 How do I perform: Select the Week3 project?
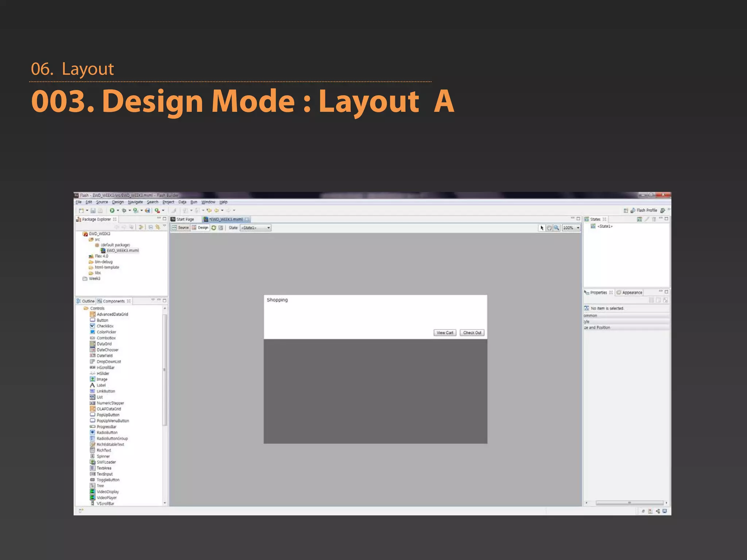click(x=92, y=279)
